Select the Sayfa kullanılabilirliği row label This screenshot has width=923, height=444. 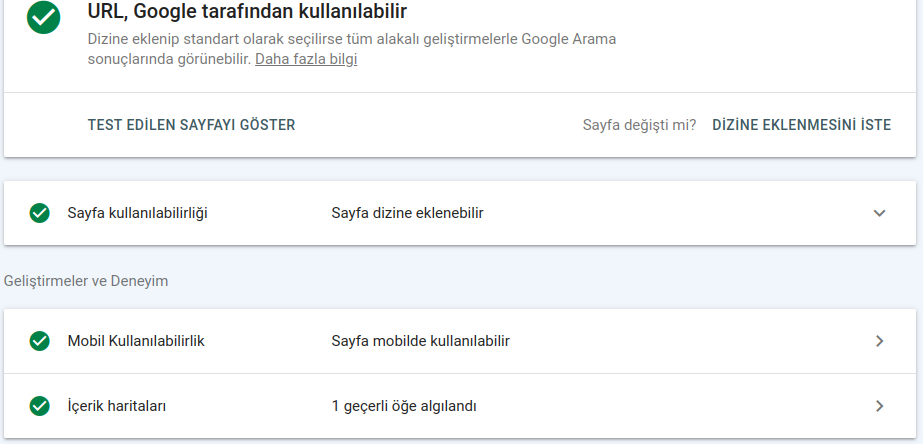point(137,213)
